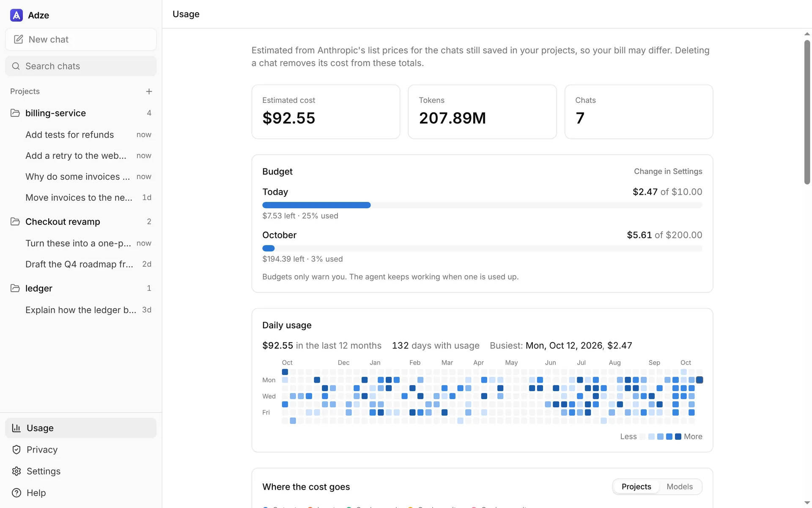Viewport: 812px width, 508px height.
Task: Open Change in Settings link
Action: pos(668,171)
